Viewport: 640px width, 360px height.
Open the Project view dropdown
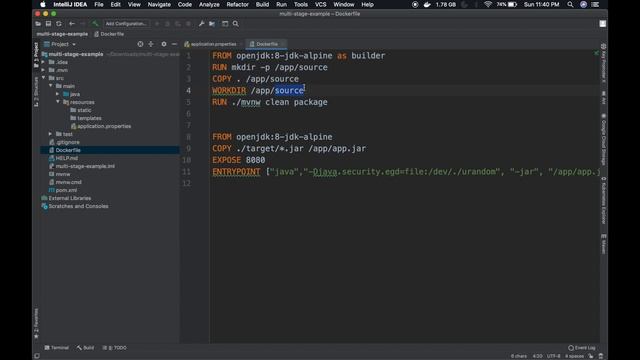click(60, 44)
